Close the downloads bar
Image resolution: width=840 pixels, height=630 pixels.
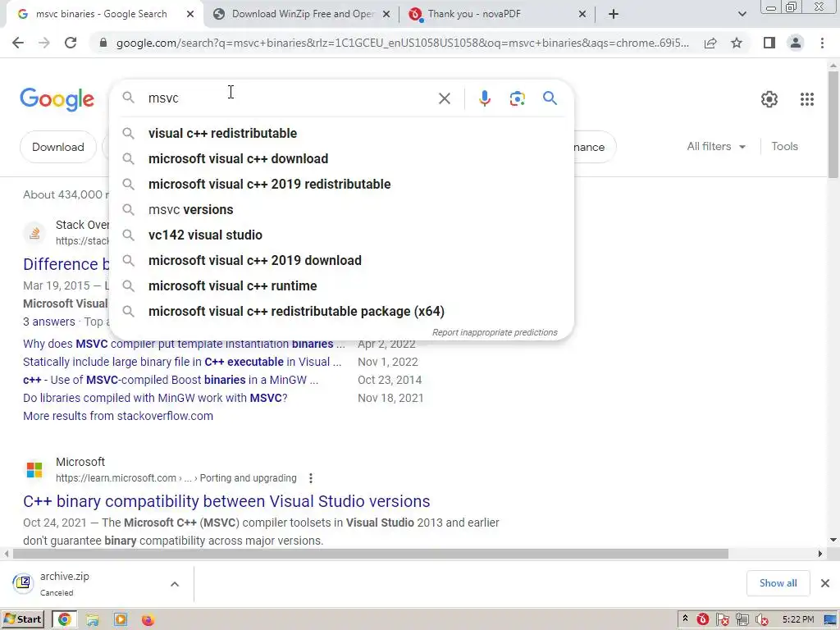[x=825, y=583]
